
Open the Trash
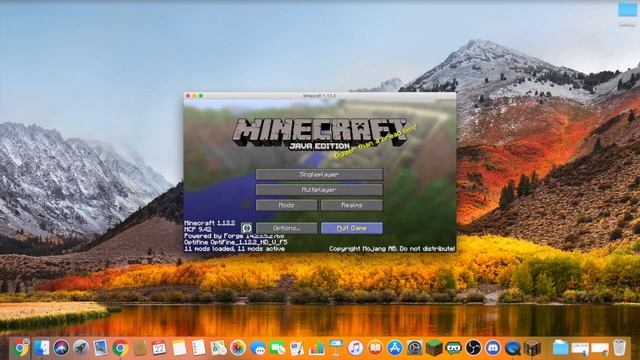[x=619, y=348]
